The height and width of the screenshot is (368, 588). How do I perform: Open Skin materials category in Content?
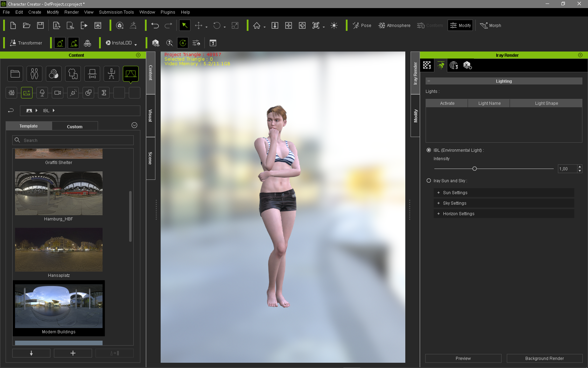tap(54, 74)
